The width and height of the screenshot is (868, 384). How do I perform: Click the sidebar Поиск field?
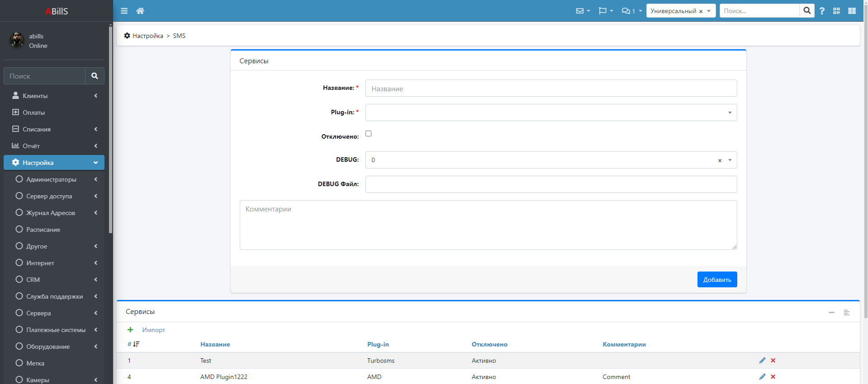coord(44,76)
